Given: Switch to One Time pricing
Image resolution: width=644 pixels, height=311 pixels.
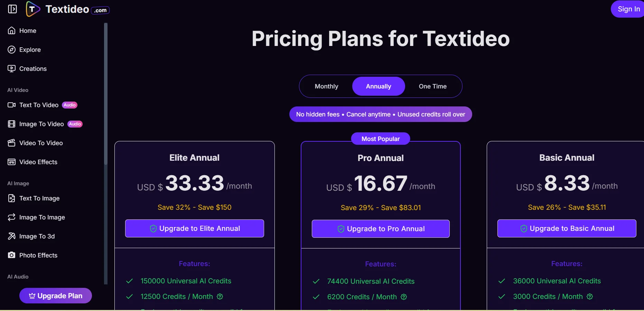Looking at the screenshot, I should click(432, 86).
